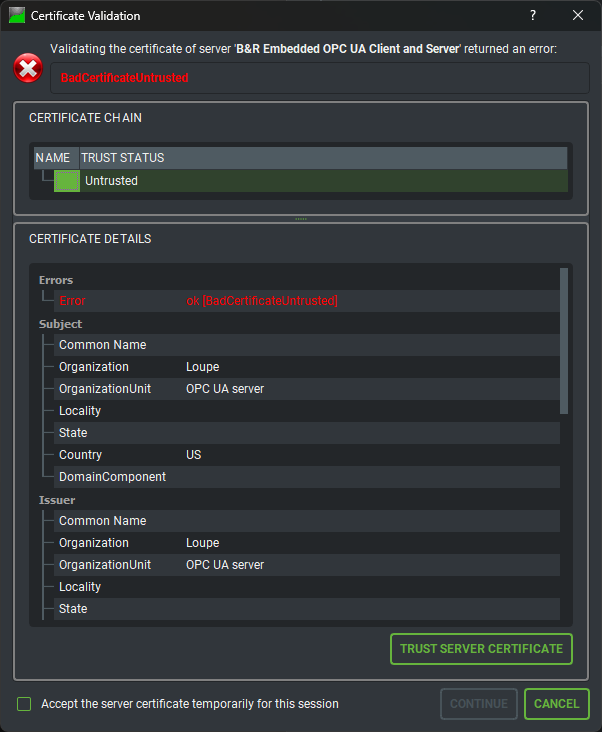Click the certificate details vertical scrollbar
602x732 pixels.
click(564, 341)
